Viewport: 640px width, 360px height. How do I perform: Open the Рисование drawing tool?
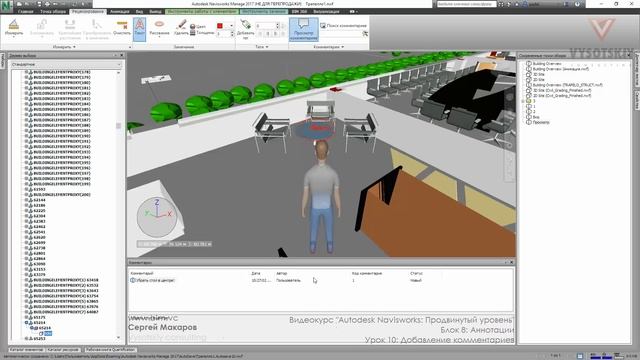159,28
